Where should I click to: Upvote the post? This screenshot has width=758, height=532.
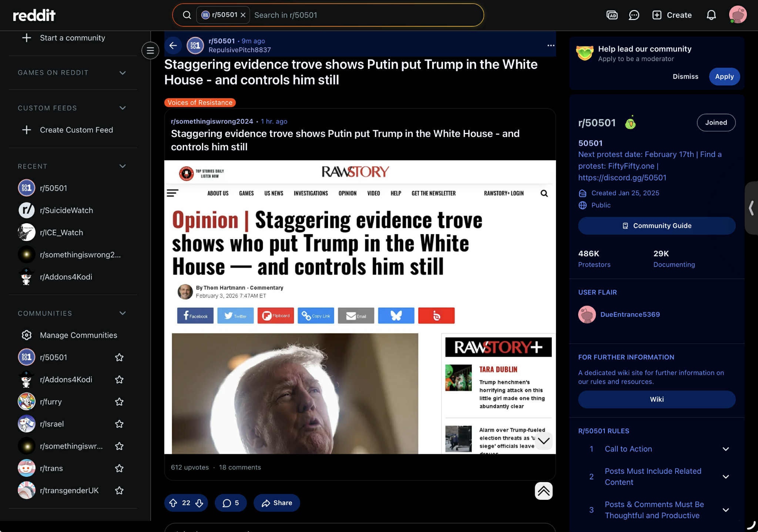coord(173,503)
